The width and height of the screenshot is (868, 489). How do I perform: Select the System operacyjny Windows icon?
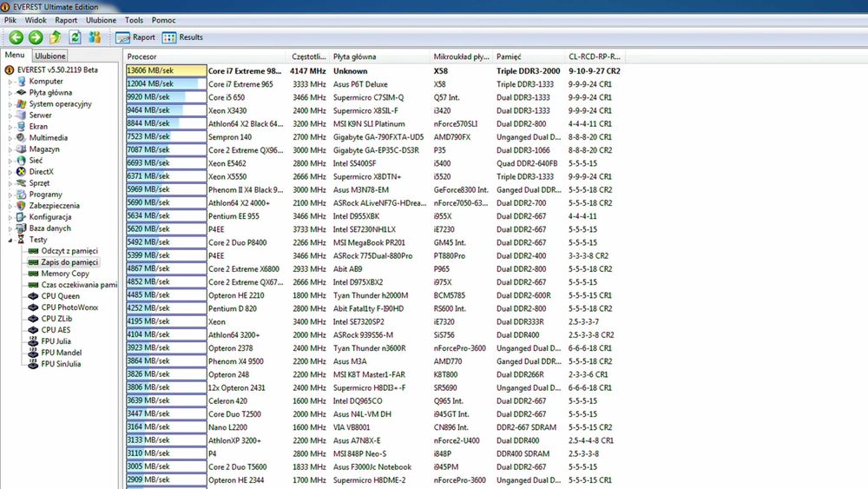coord(21,103)
